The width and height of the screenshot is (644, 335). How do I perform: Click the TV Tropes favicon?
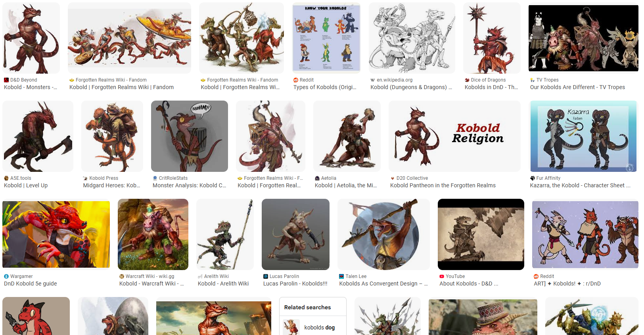533,80
